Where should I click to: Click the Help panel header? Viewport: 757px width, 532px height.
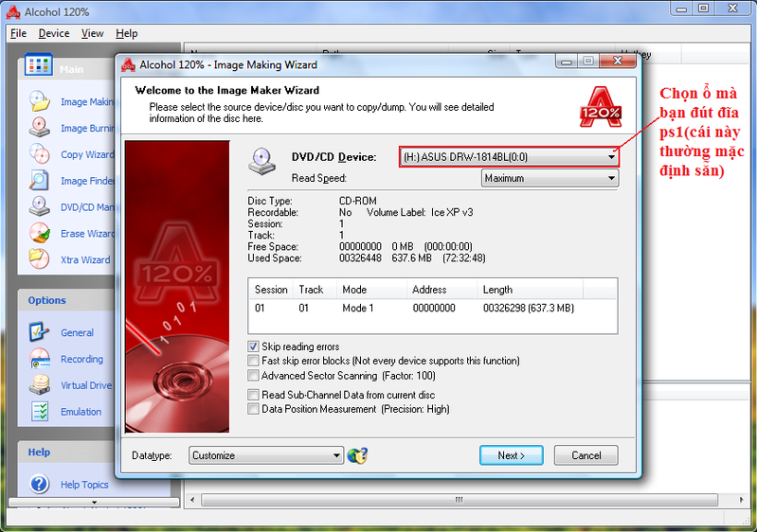pyautogui.click(x=66, y=452)
